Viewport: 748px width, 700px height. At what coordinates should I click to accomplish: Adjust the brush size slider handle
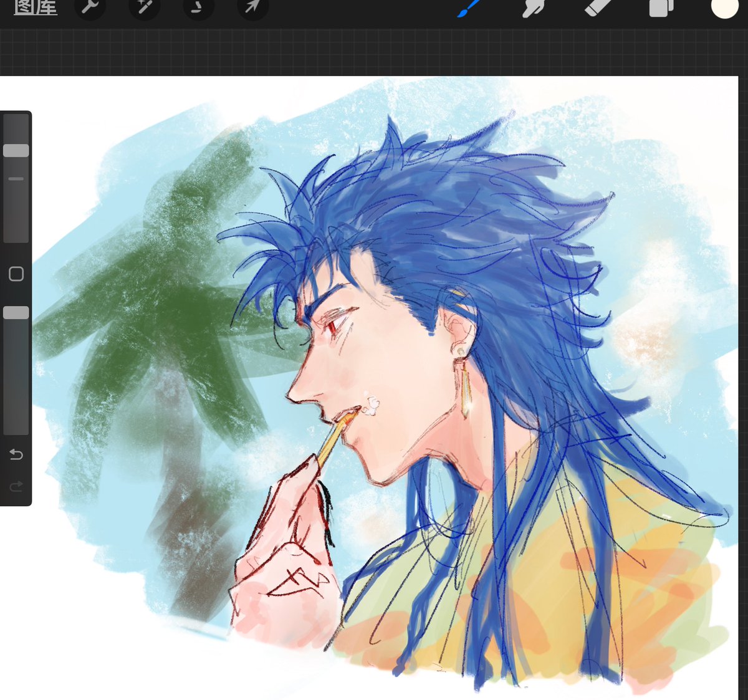(16, 150)
